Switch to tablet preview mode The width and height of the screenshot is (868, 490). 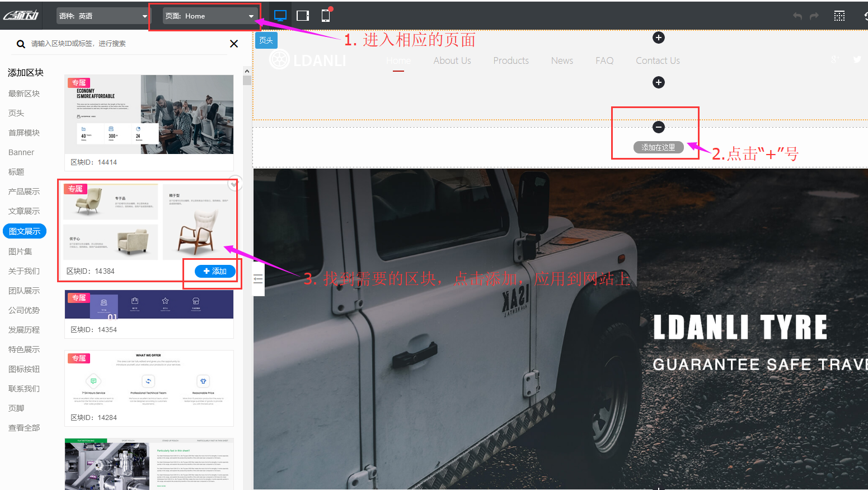point(303,16)
